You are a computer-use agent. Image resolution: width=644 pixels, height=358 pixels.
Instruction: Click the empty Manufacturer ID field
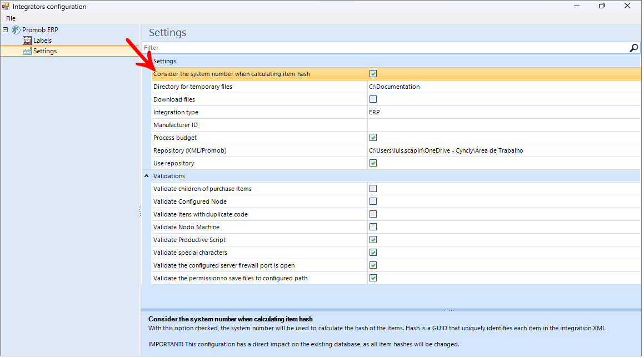[504, 125]
